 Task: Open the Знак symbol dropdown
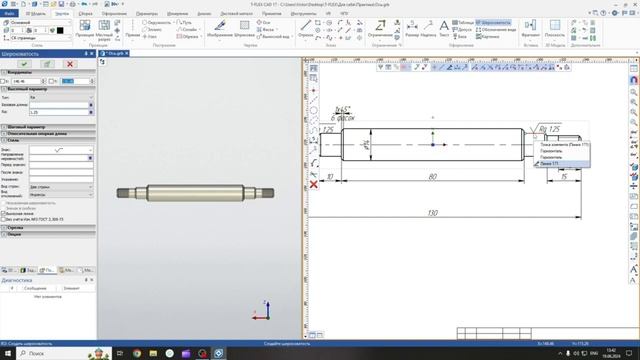61,150
